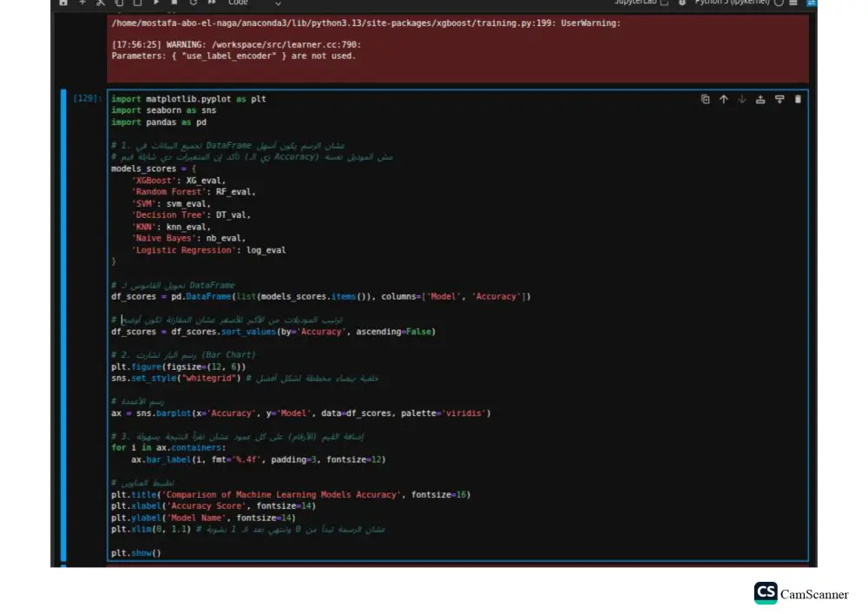Click the xgboost training.py path warning line
Screen dimensions: 868x614
[x=366, y=23]
